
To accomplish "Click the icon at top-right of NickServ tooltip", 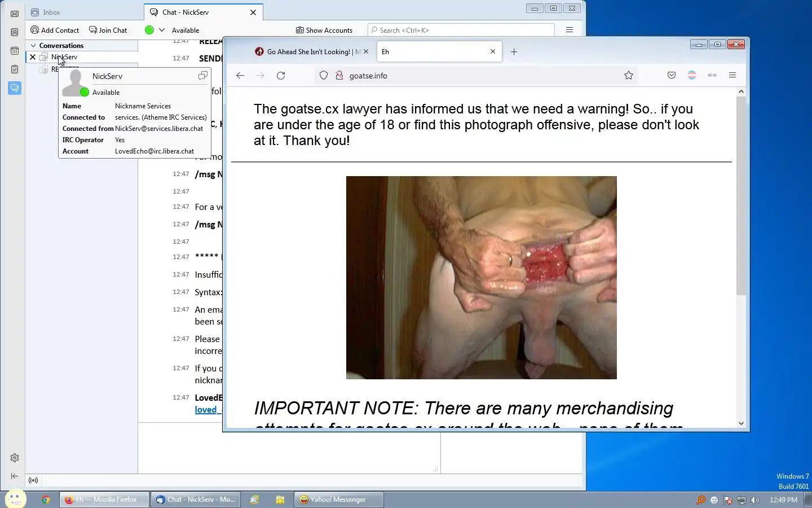I will [203, 76].
